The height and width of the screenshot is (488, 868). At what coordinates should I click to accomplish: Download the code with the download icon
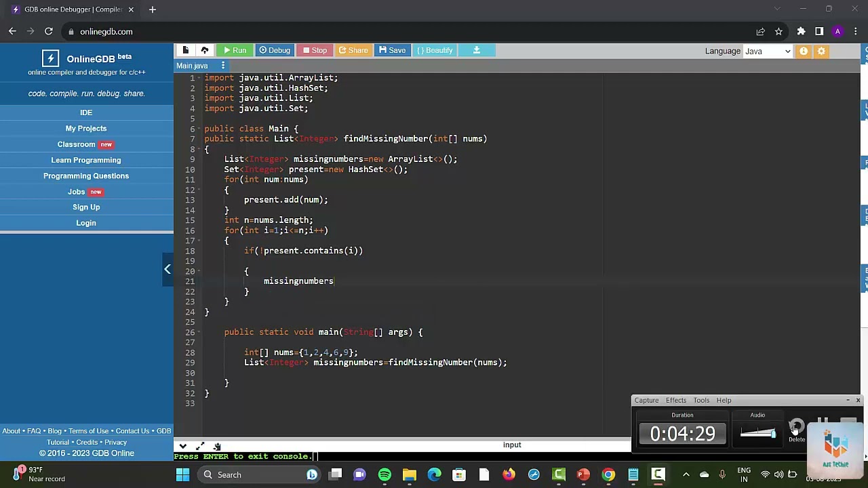pyautogui.click(x=477, y=50)
